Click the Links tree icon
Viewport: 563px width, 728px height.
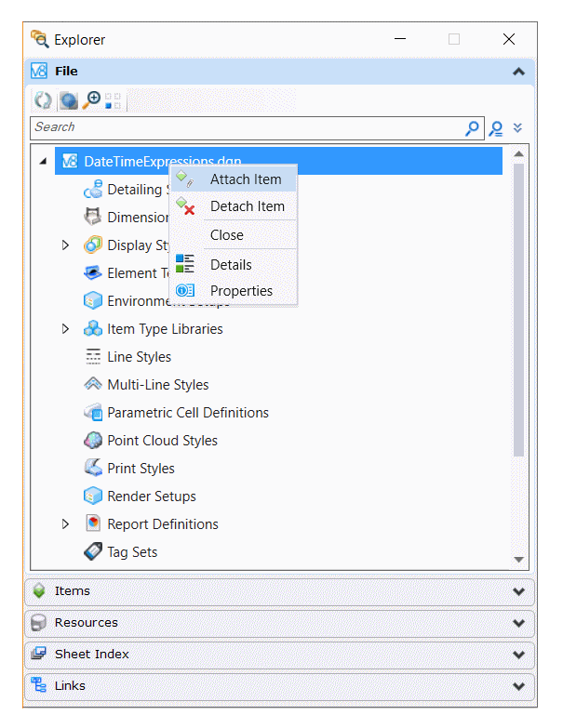(38, 685)
